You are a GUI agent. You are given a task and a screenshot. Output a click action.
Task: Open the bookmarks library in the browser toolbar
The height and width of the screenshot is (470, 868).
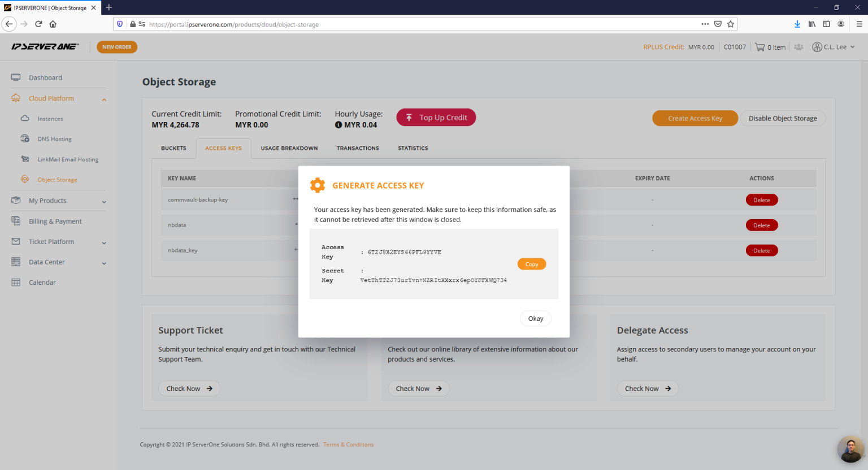(x=812, y=24)
